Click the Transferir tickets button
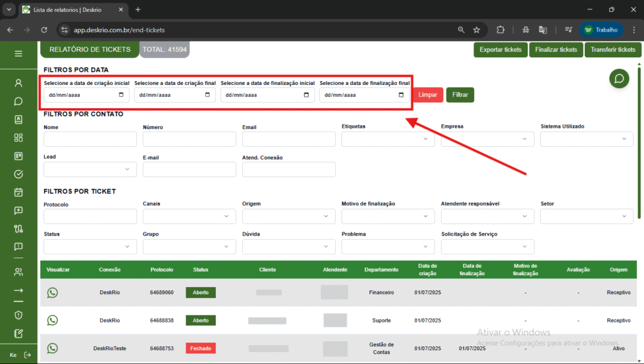 613,50
